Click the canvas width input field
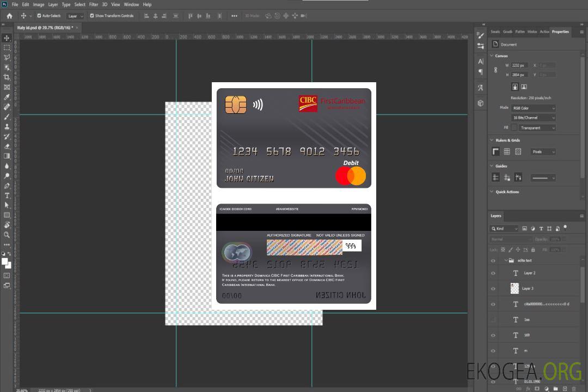This screenshot has height=392, width=588. pyautogui.click(x=519, y=65)
